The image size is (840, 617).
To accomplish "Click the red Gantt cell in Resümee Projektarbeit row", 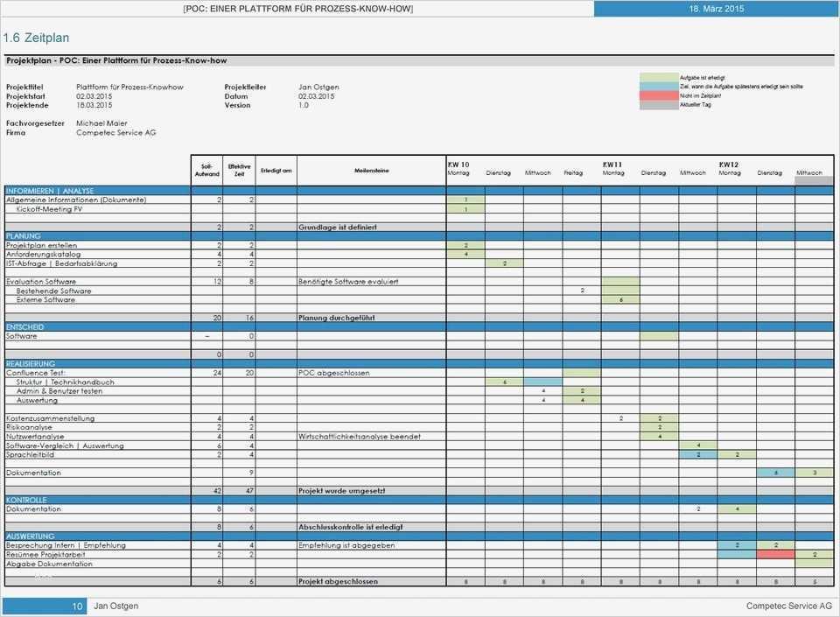I will (x=775, y=554).
